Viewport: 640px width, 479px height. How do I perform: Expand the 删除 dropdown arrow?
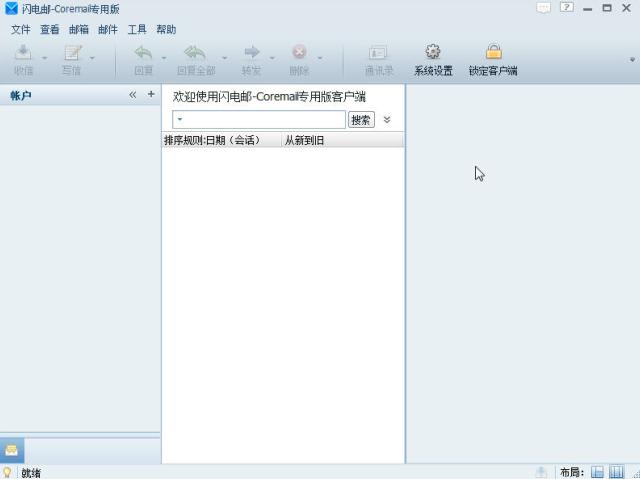320,58
